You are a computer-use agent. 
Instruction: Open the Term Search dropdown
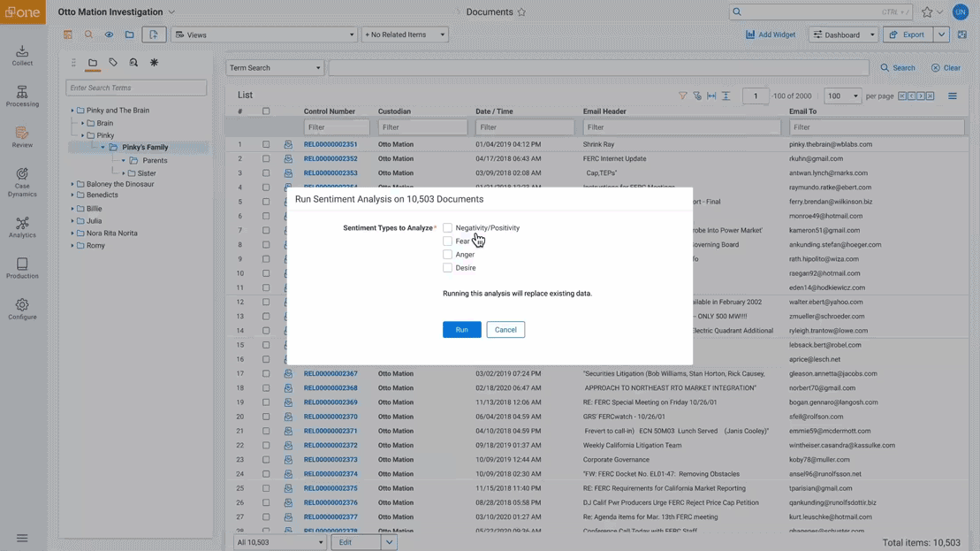point(274,68)
